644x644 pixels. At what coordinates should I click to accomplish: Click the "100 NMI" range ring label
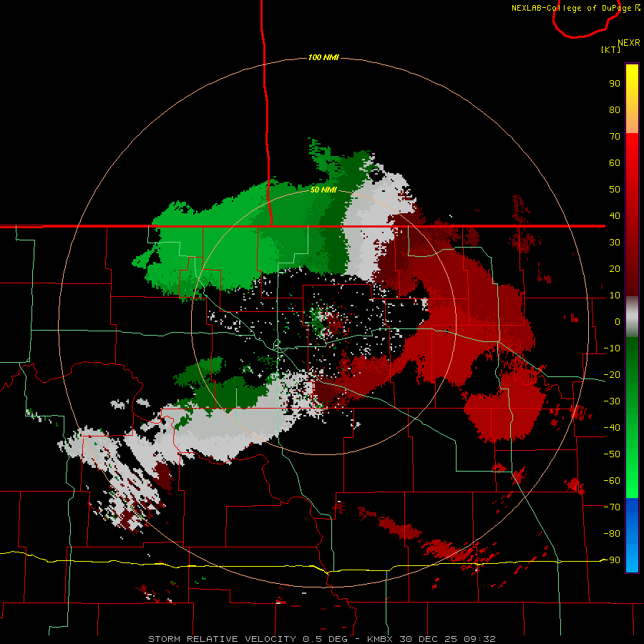pos(323,57)
